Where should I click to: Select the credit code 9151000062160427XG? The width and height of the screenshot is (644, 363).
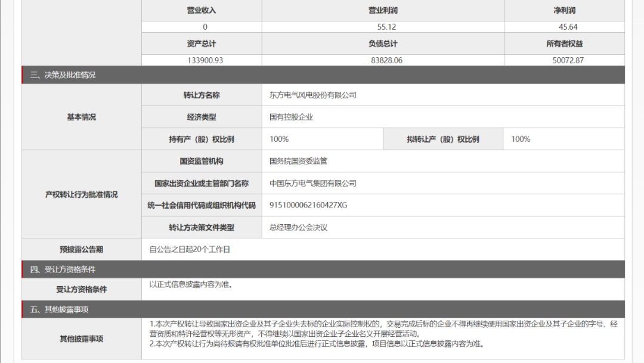[x=308, y=205]
